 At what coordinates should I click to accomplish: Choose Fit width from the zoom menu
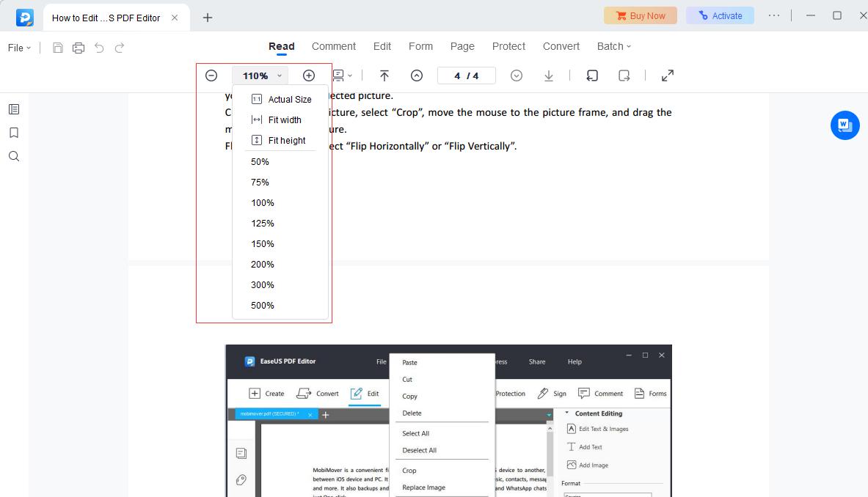[281, 120]
